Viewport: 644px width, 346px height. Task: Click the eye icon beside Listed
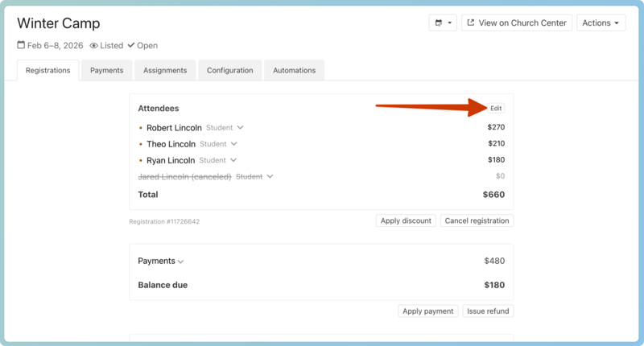93,46
